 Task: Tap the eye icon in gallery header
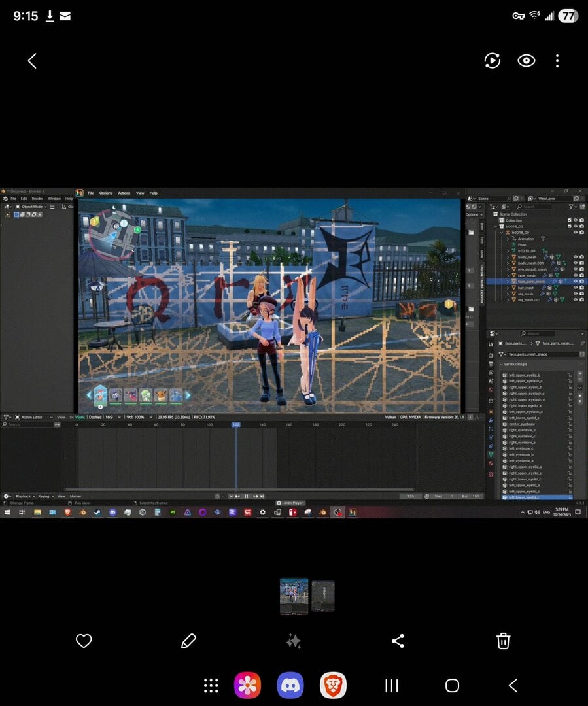[x=527, y=60]
